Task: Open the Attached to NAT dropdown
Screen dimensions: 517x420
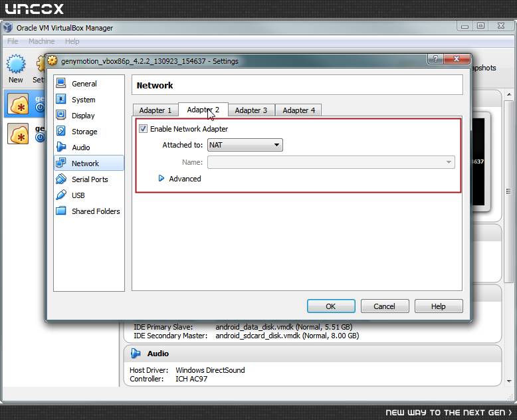Action: pyautogui.click(x=245, y=145)
